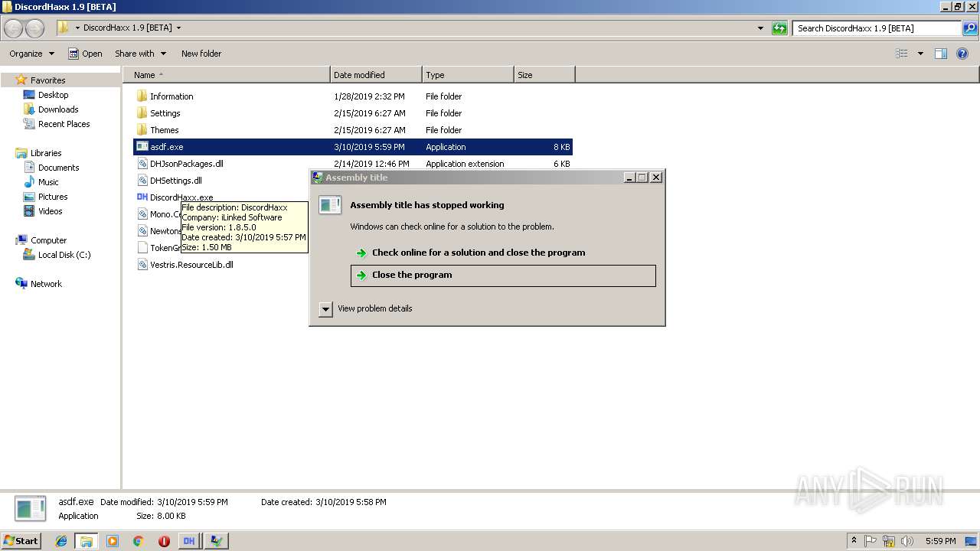Expand the view options dropdown arrow
The image size is (980, 551).
(920, 54)
